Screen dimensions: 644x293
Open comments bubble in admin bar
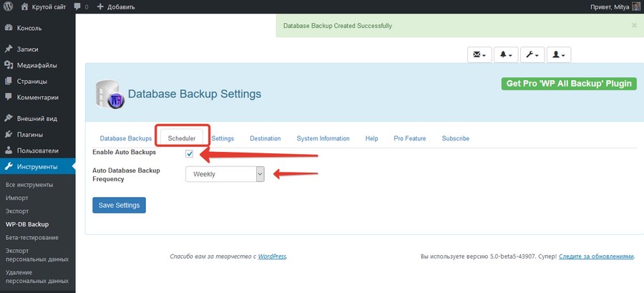click(x=81, y=7)
